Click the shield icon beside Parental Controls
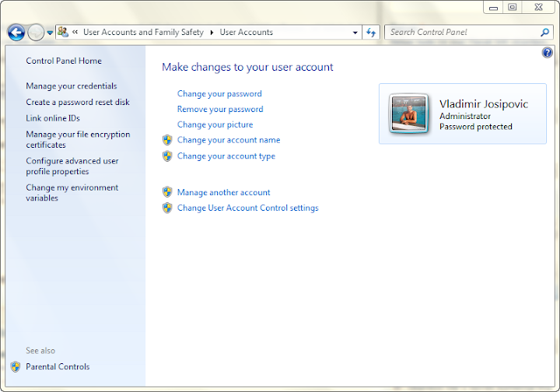 click(x=16, y=366)
